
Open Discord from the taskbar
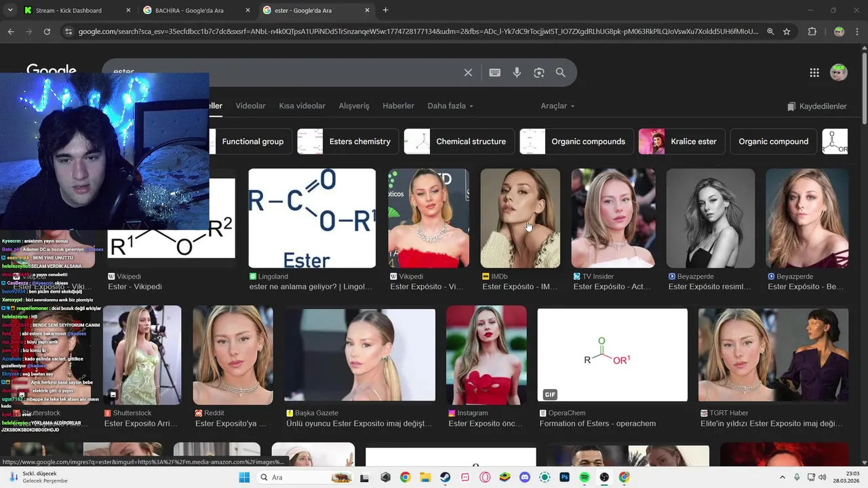tap(524, 477)
